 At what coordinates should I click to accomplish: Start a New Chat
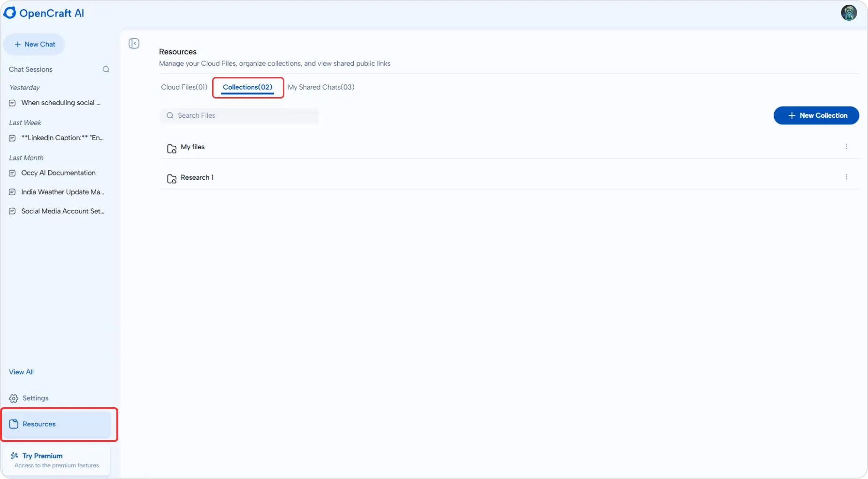(x=34, y=45)
